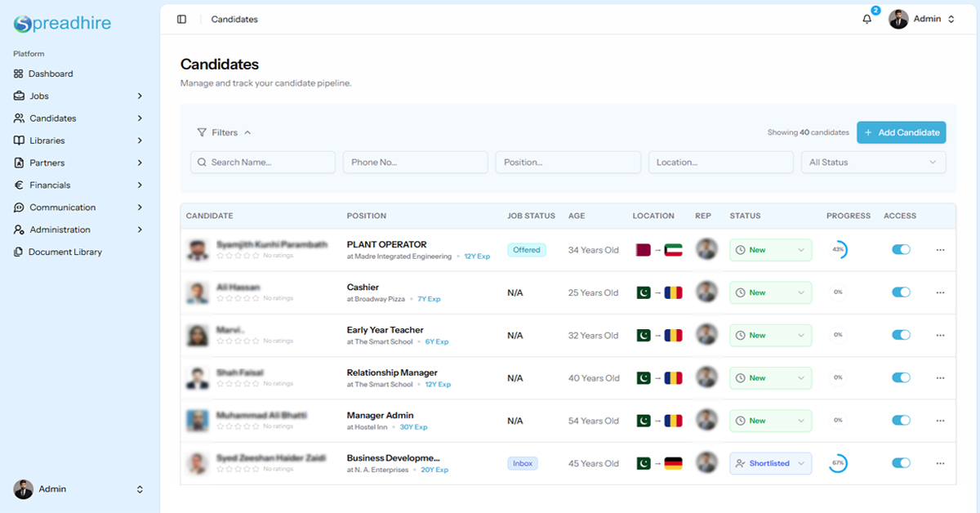This screenshot has width=980, height=513.
Task: Click the Spreadhire logo
Action: pyautogui.click(x=62, y=24)
